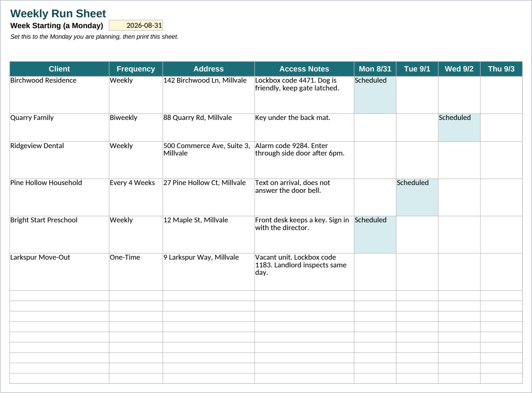The image size is (532, 393).
Task: Click the Week Starting date field showing 2026-08-31
Action: click(136, 25)
